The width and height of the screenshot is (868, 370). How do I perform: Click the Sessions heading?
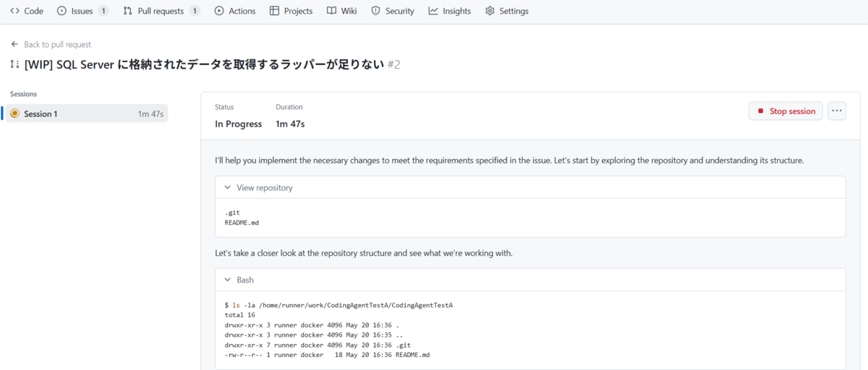click(24, 94)
